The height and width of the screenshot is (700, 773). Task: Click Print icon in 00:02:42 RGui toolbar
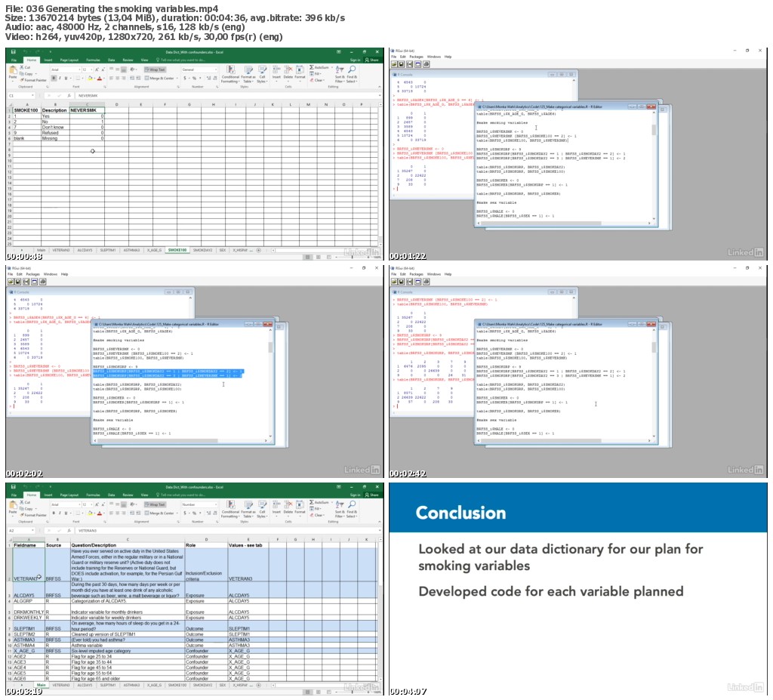[427, 282]
